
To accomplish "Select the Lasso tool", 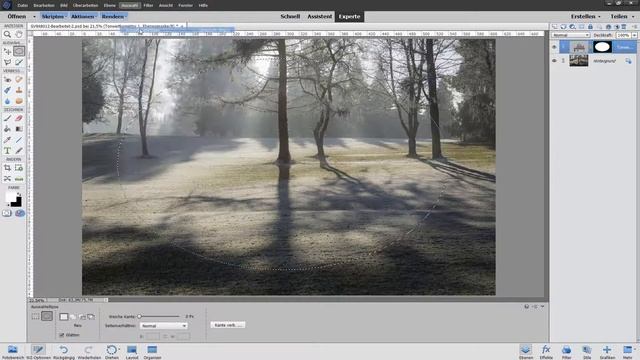I will (7, 62).
